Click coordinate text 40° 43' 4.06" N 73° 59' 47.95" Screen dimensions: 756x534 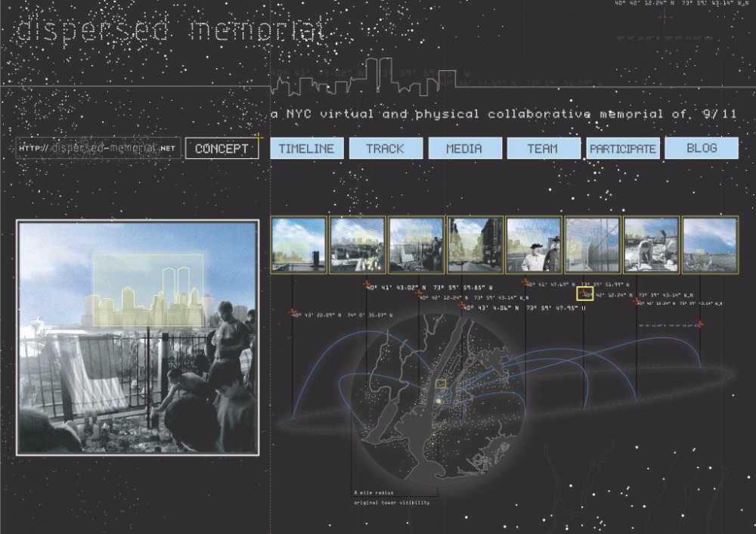[525, 308]
